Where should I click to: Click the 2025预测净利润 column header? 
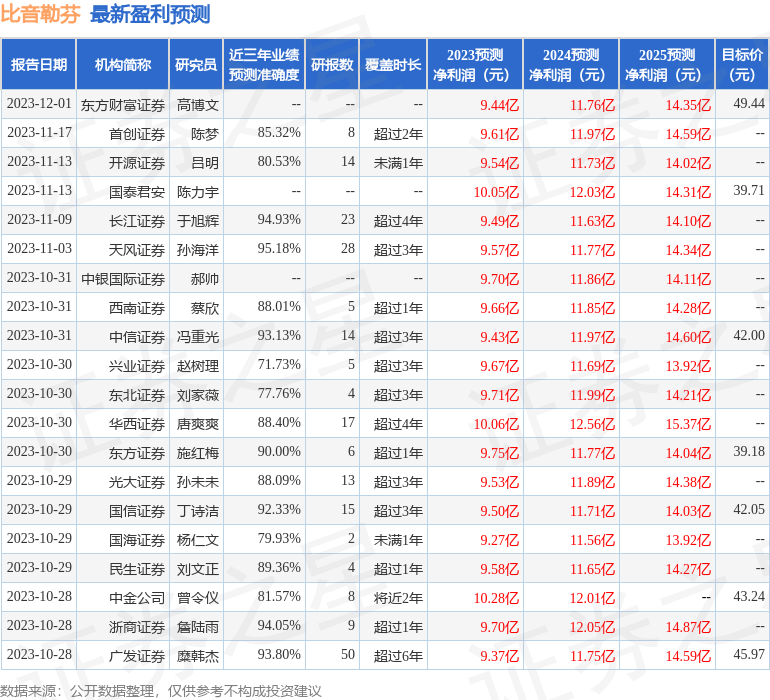(667, 64)
